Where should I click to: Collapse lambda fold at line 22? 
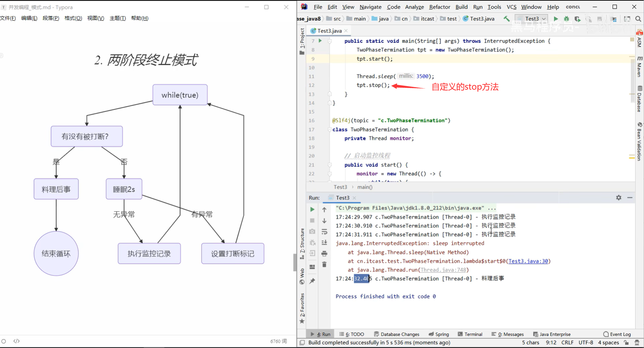pos(330,174)
